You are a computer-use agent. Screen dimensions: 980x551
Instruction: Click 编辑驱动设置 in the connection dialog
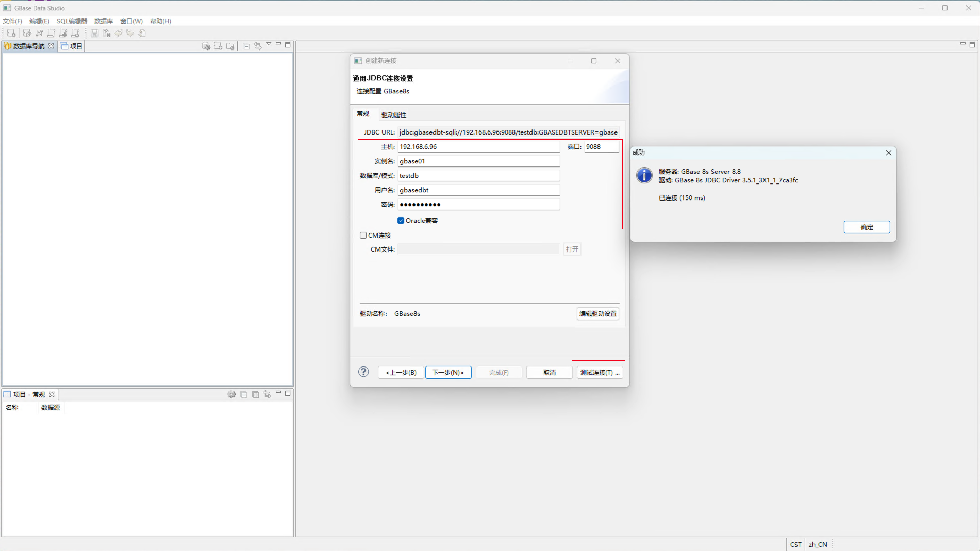597,313
